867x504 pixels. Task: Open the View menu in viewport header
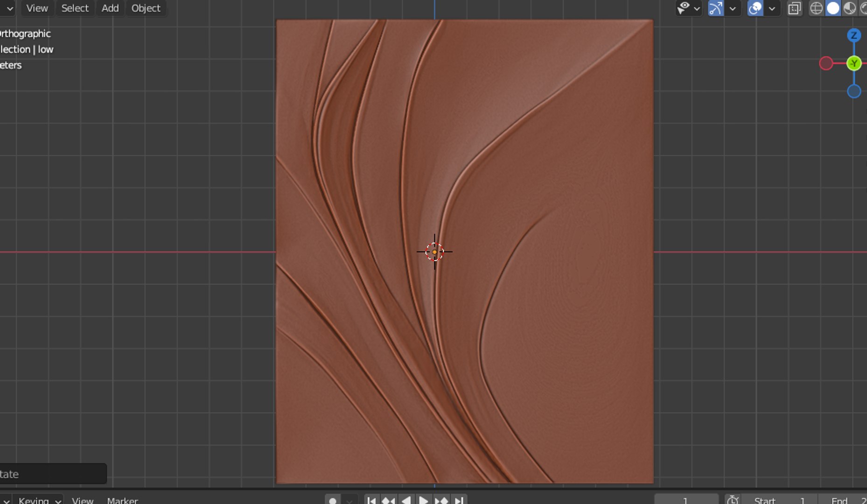click(37, 8)
